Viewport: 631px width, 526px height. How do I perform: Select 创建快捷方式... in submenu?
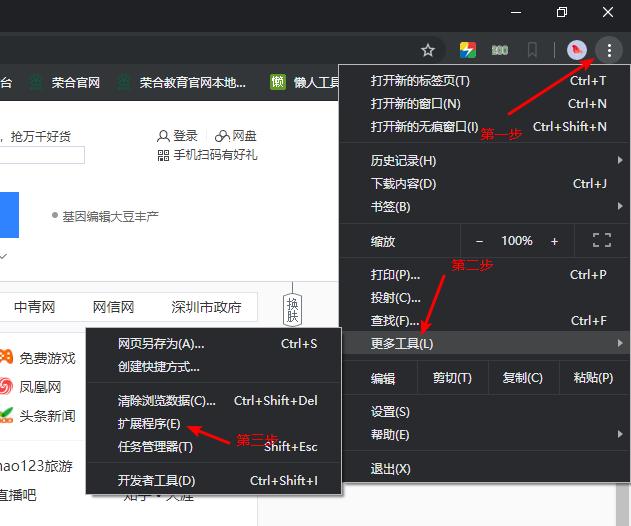point(214,367)
